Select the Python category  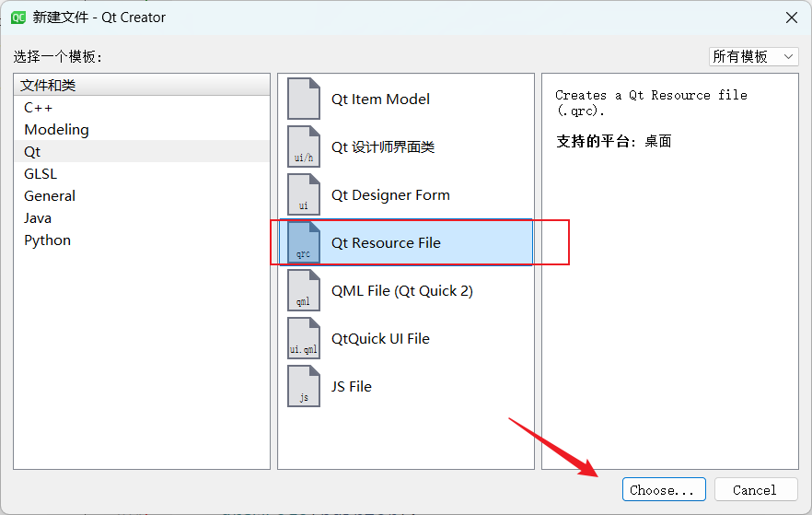tap(142, 240)
